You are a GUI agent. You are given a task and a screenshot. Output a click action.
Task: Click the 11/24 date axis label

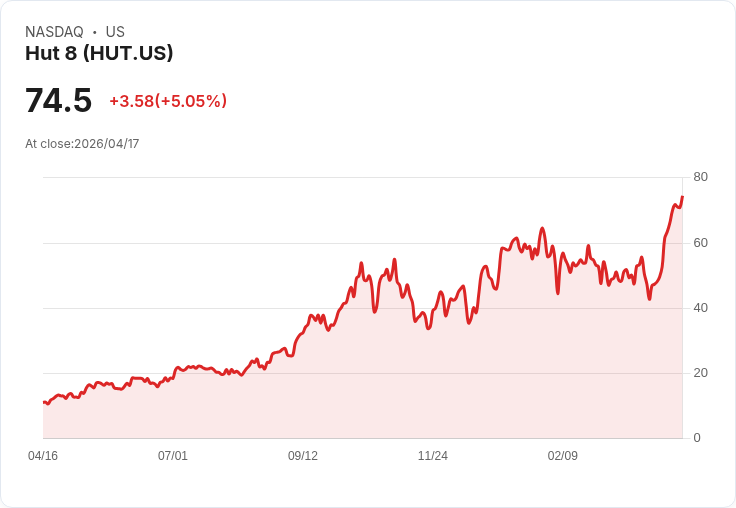click(x=433, y=456)
